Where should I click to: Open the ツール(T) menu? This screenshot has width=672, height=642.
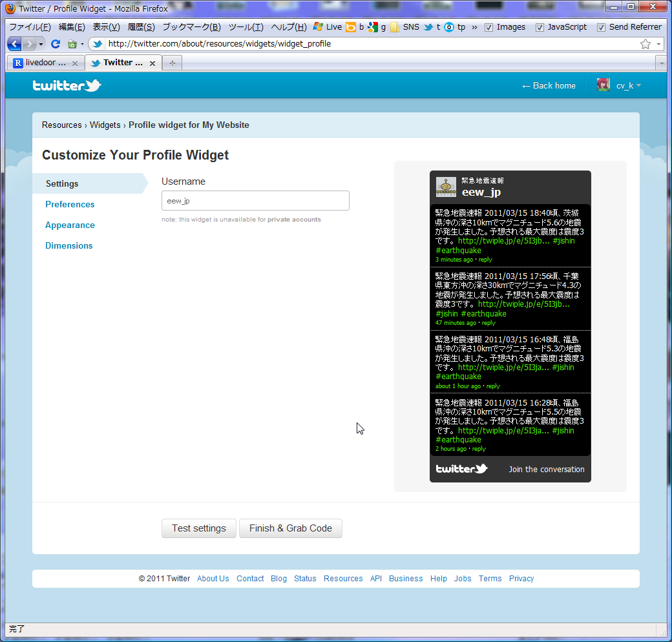[x=246, y=27]
